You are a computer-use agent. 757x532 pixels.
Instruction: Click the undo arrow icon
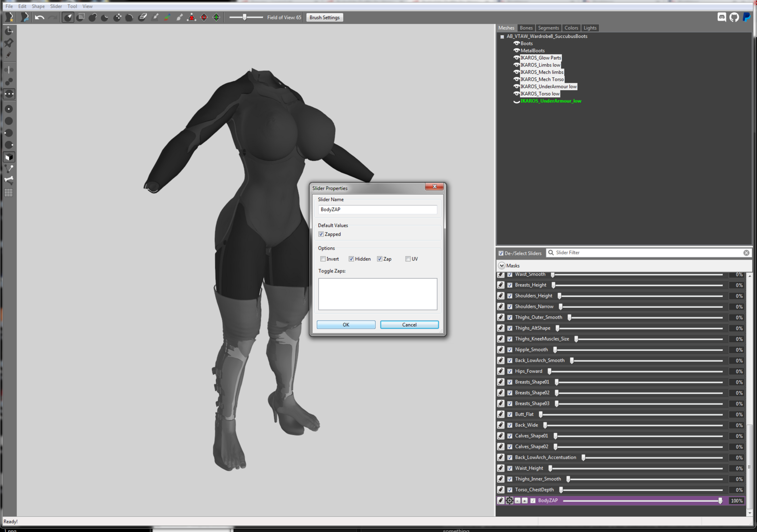39,17
